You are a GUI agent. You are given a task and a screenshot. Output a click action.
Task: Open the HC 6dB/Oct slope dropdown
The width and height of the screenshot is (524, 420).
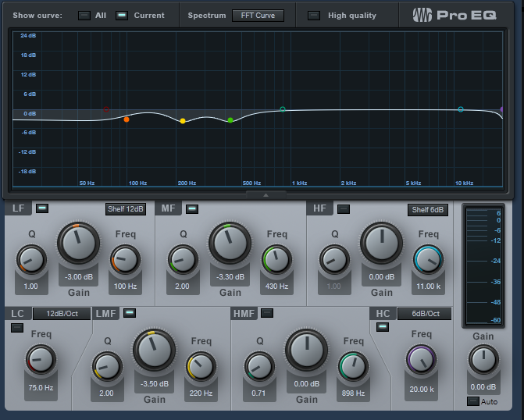coord(426,314)
